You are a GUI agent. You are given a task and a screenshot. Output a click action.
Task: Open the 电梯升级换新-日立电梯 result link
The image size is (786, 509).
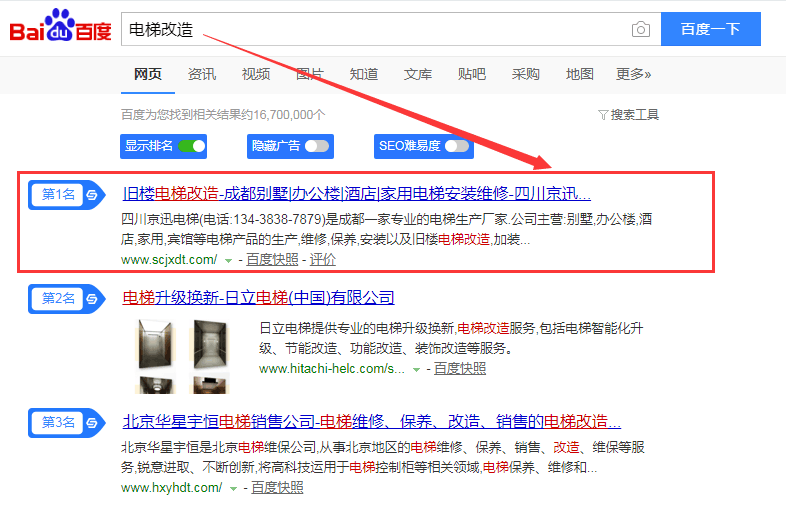(x=258, y=298)
